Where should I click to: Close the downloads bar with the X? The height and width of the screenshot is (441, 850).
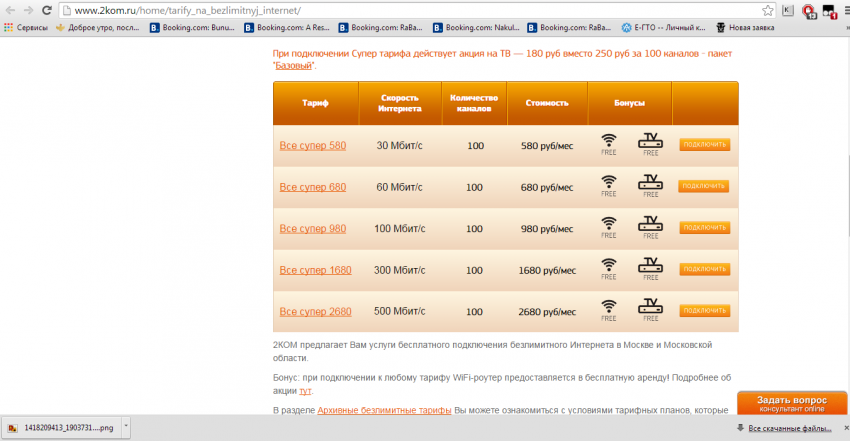(x=839, y=428)
